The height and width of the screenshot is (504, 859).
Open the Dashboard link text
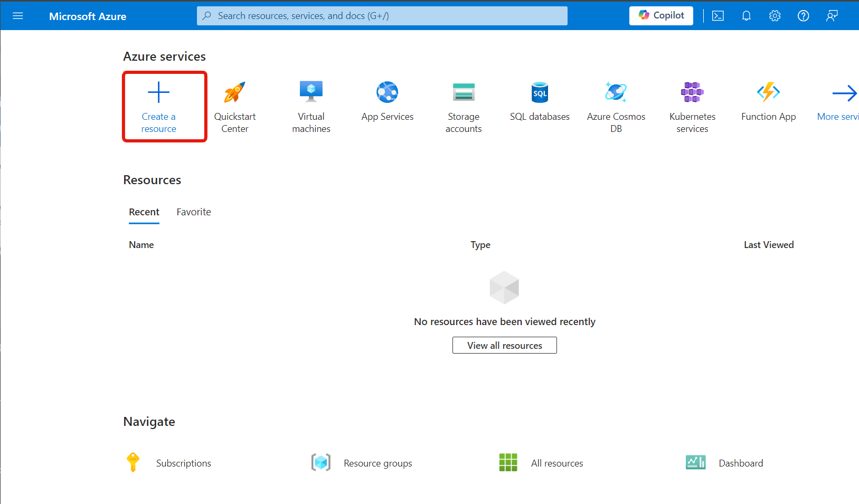tap(741, 463)
